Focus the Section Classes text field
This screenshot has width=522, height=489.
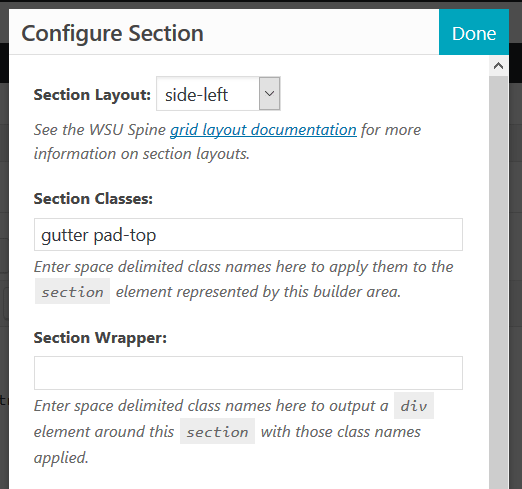(248, 235)
